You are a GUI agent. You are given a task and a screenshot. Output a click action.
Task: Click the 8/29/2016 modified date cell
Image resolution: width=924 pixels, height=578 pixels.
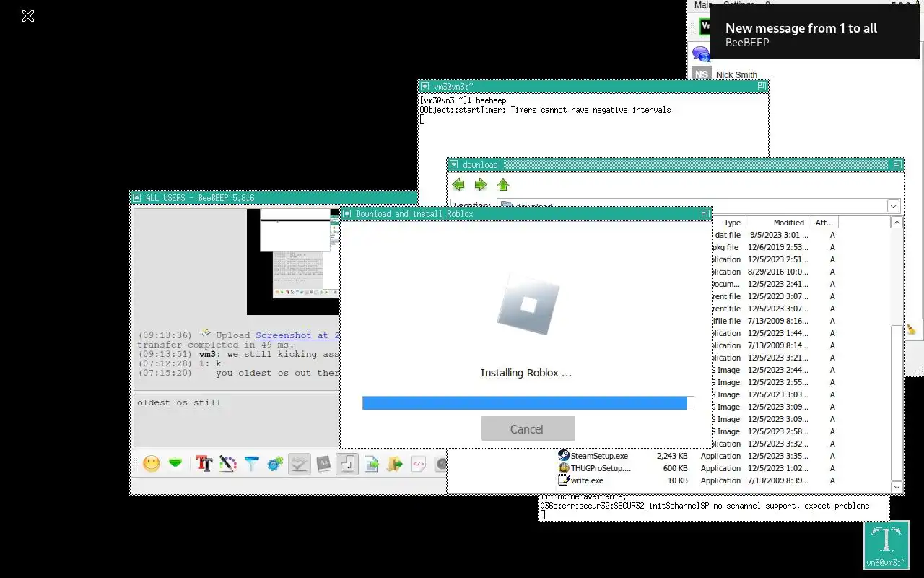coord(777,272)
